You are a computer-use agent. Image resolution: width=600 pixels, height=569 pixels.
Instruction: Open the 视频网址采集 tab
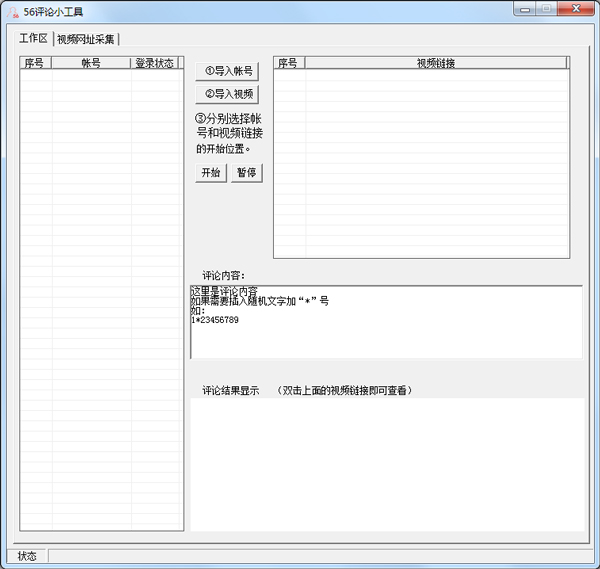[x=86, y=40]
